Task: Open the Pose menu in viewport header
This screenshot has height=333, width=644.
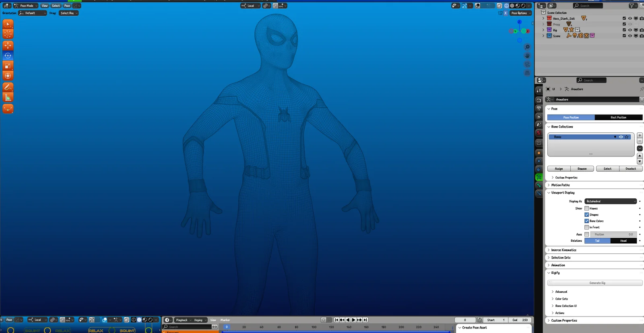Action: coord(67,6)
